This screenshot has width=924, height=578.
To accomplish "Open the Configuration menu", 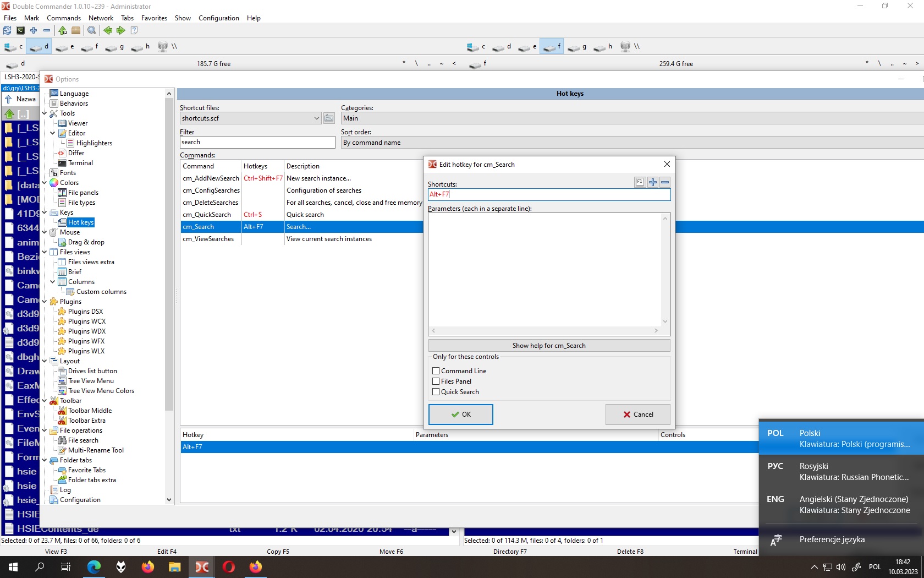I will (x=218, y=18).
